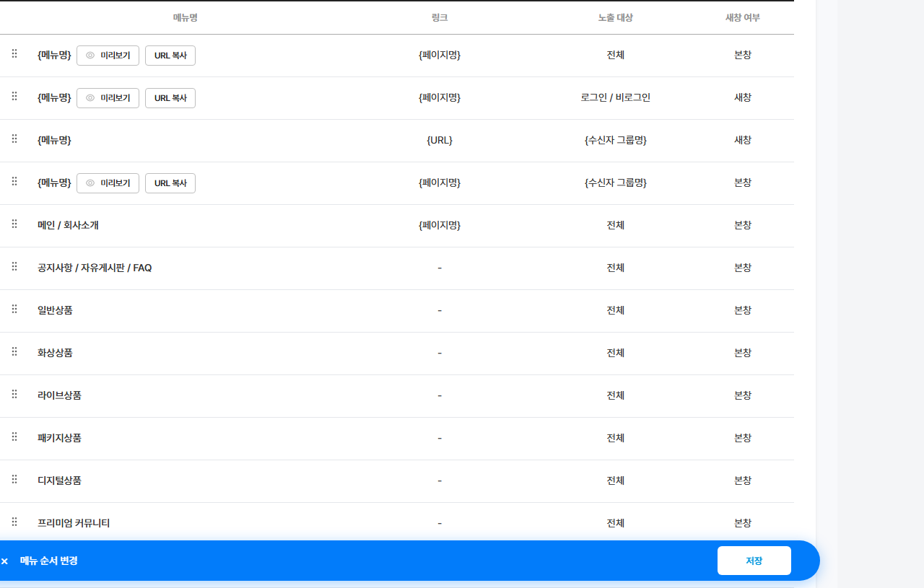Open 미리보기 in the {메뉴명} row exposed to 전체
924x588 pixels.
108,56
